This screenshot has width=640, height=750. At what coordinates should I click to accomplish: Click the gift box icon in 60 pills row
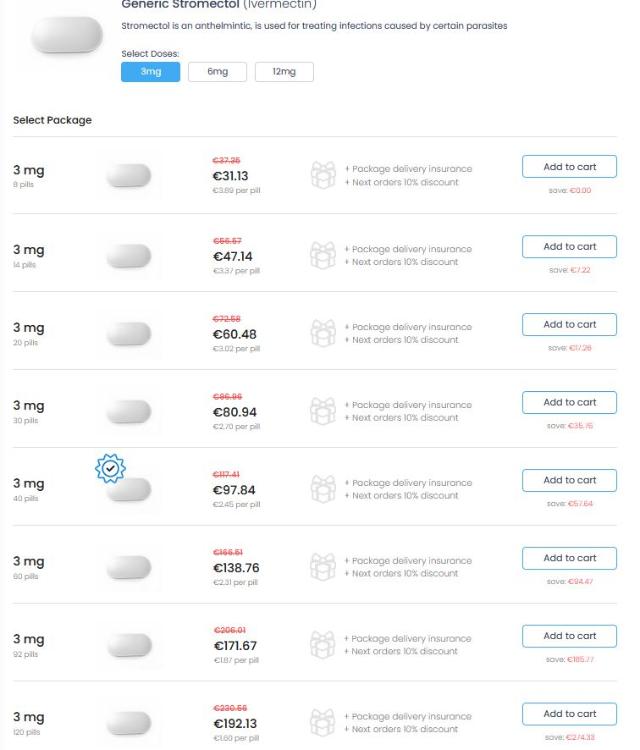325,566
